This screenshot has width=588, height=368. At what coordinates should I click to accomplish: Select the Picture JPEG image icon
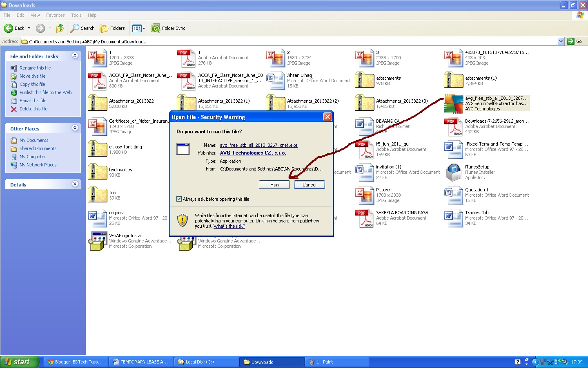click(364, 195)
